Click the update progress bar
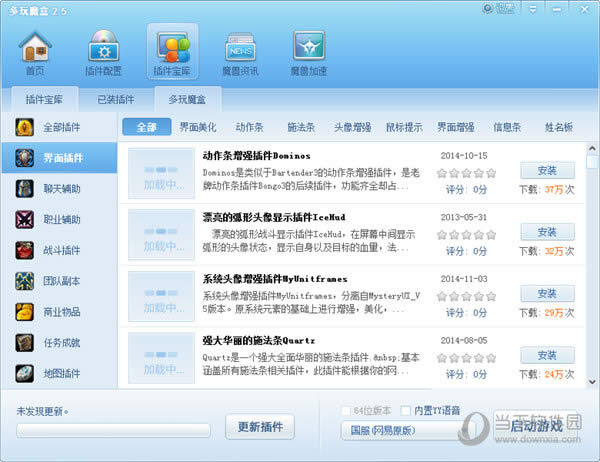The width and height of the screenshot is (600, 462). coord(112,430)
